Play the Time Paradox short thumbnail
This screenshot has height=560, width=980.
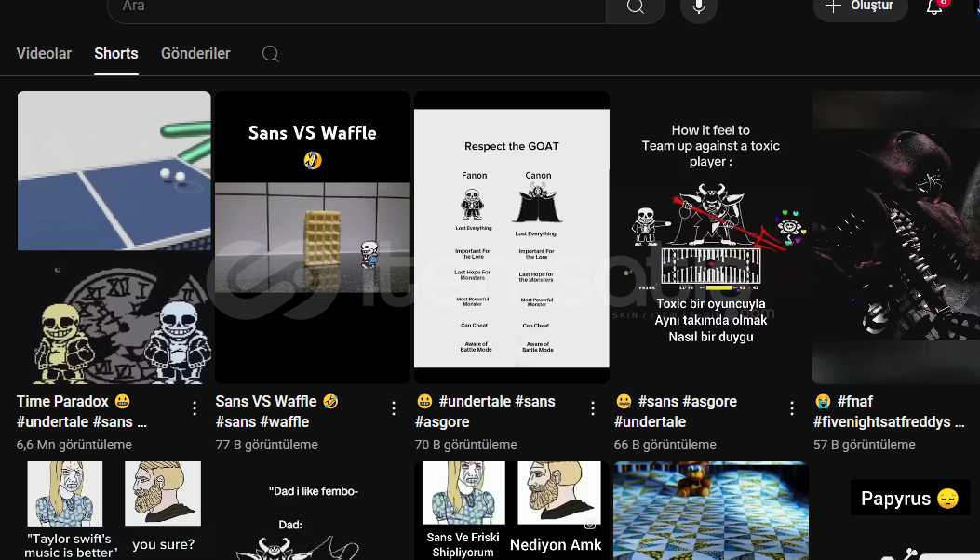114,237
